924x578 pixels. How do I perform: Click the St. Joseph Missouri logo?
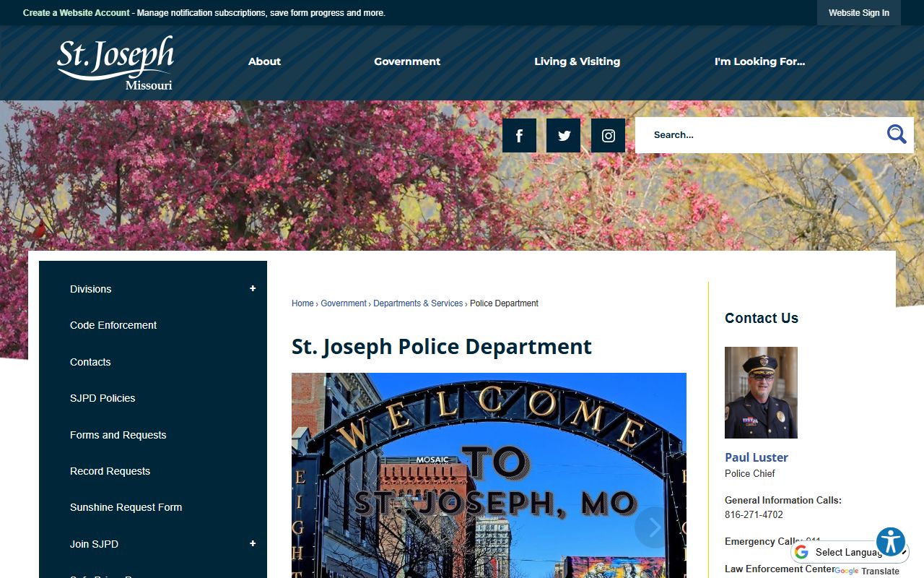115,63
